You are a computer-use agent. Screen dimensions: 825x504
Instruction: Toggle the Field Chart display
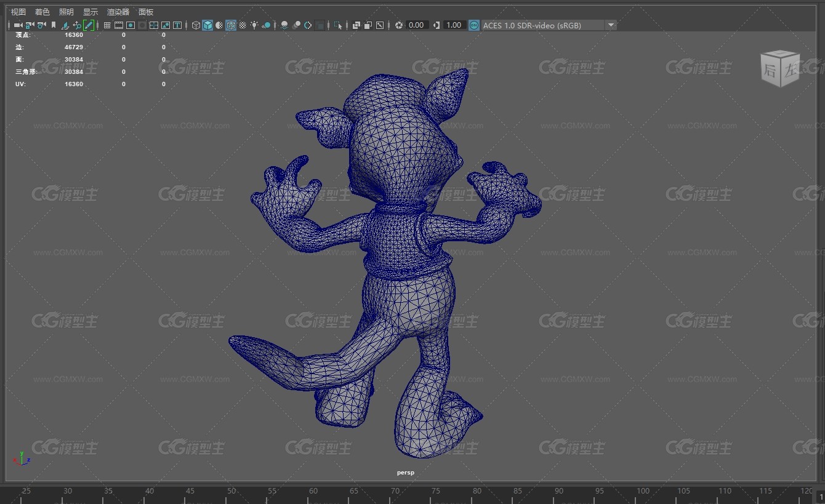click(154, 25)
